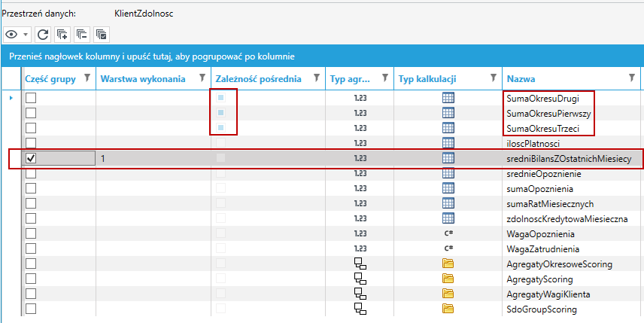
Task: Open the filter on the Typ agr... column
Action: [x=385, y=78]
